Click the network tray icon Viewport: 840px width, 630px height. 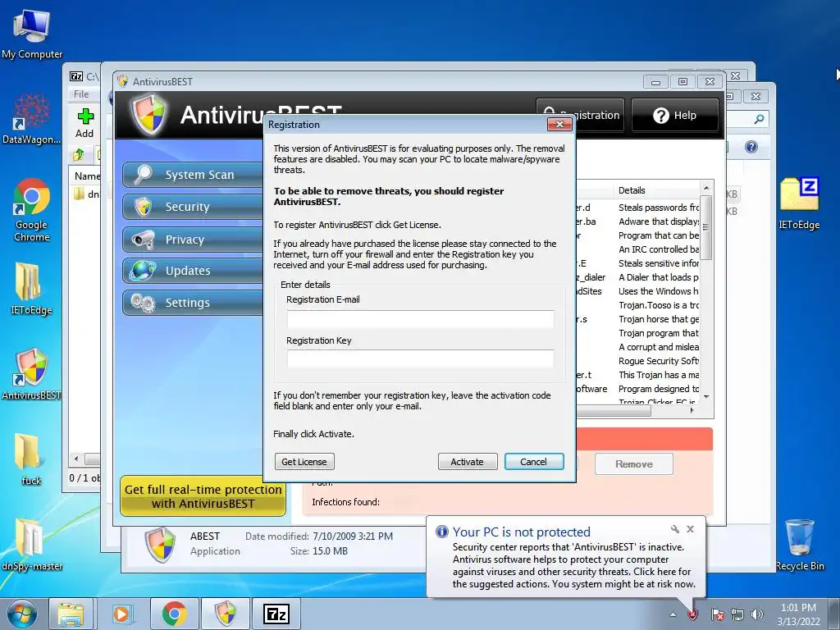(x=737, y=614)
